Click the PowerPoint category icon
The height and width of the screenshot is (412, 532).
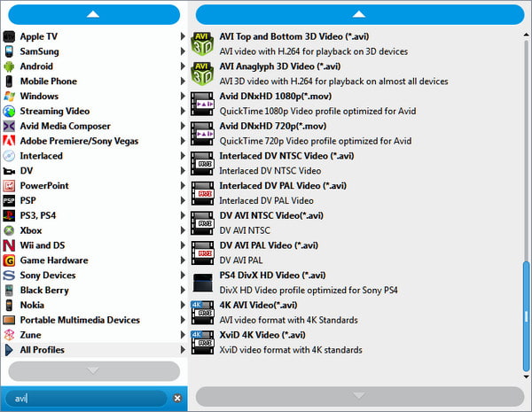[x=9, y=186]
